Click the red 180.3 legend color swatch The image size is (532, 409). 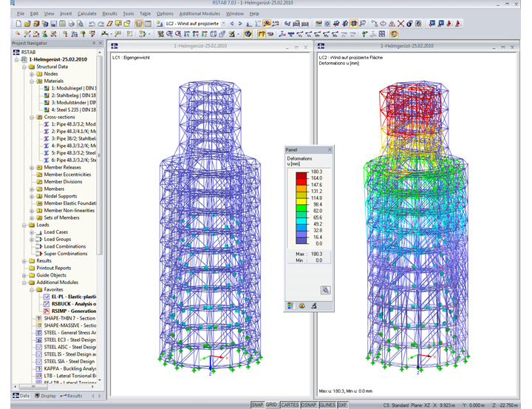301,175
